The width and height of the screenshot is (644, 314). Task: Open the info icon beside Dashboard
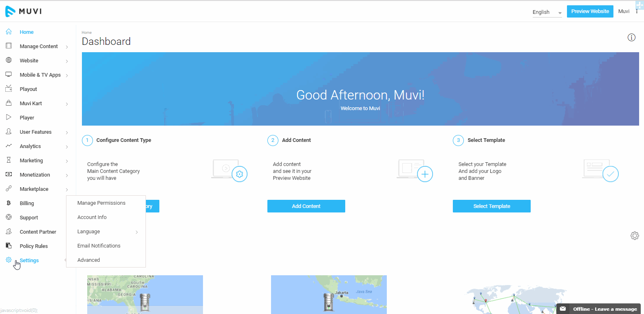[x=631, y=38]
